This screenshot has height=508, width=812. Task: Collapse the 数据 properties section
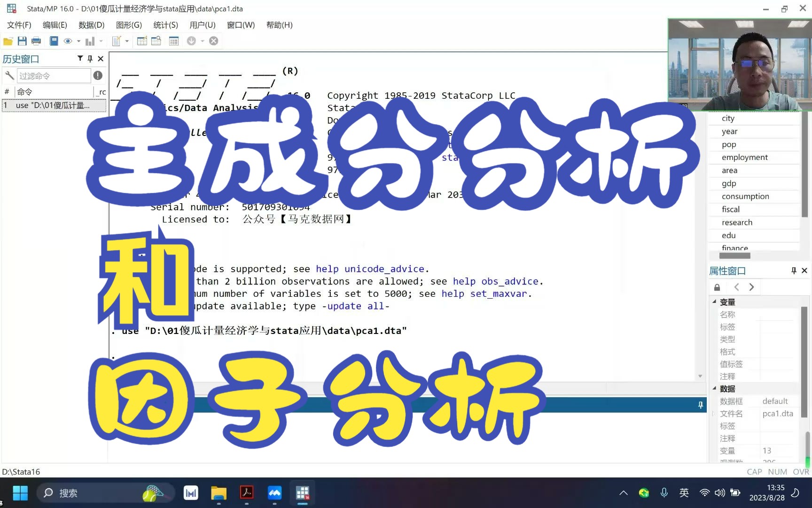click(x=714, y=388)
